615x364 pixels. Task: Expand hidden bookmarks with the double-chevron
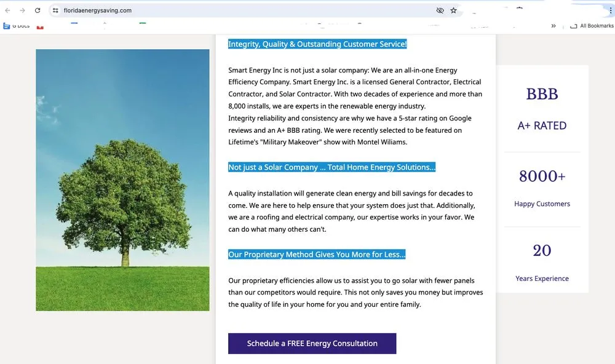click(x=553, y=26)
